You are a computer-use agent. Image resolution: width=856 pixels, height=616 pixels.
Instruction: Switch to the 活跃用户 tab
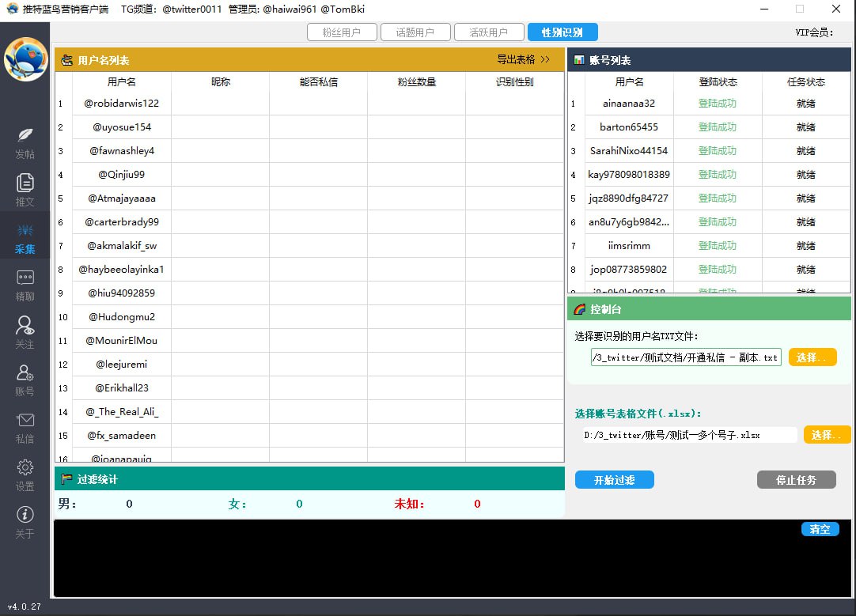coord(489,32)
